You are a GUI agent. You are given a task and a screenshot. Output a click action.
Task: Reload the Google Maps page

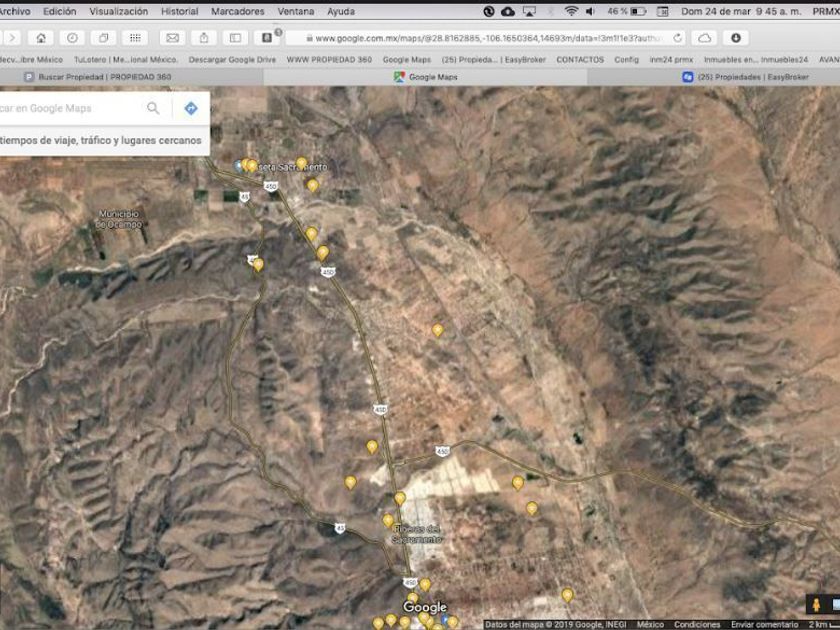pos(677,38)
